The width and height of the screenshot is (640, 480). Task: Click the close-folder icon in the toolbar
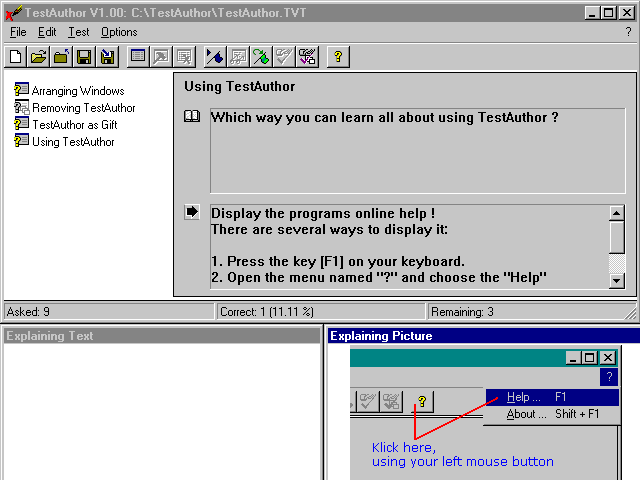coord(61,57)
